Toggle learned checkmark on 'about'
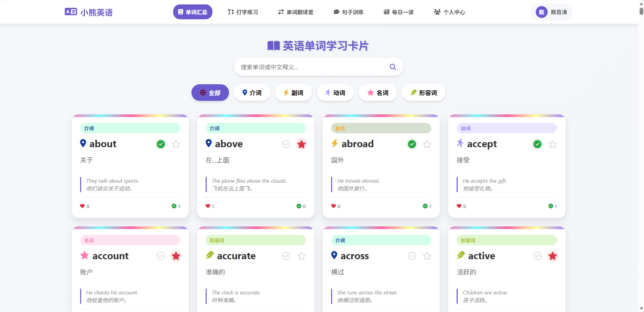This screenshot has height=312, width=644. click(161, 144)
